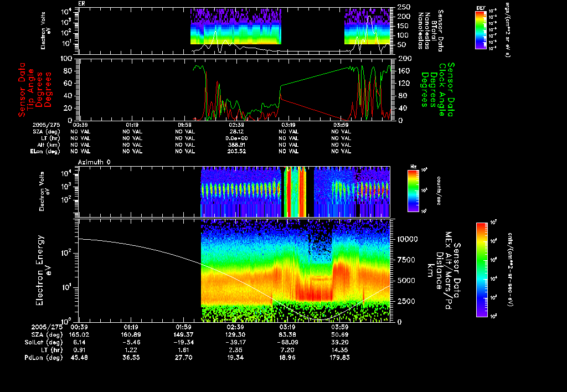Select PdLon value 27.70

point(183,357)
